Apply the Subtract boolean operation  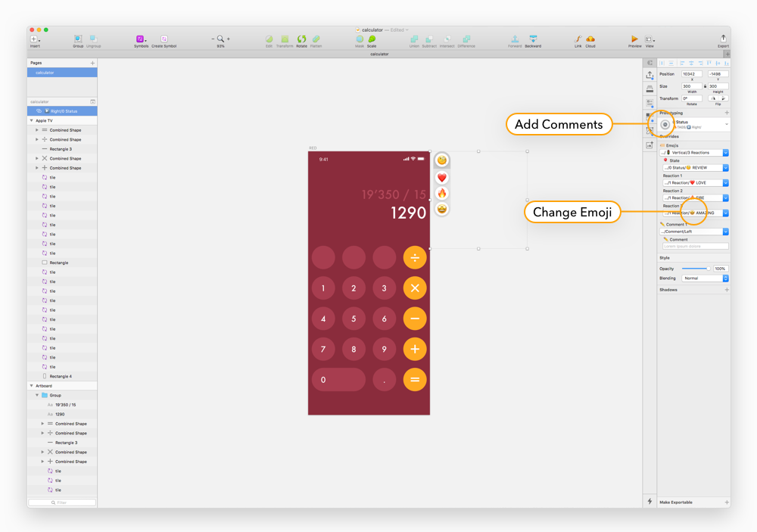(x=429, y=39)
